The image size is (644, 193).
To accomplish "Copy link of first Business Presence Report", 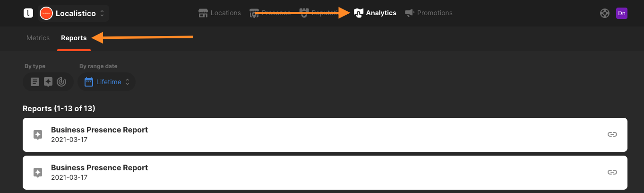I will tap(612, 135).
